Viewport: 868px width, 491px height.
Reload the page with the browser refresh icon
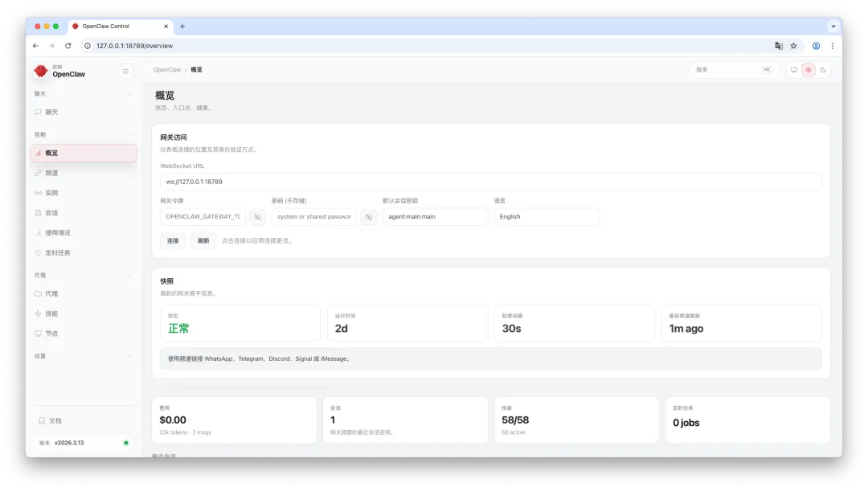(x=68, y=46)
